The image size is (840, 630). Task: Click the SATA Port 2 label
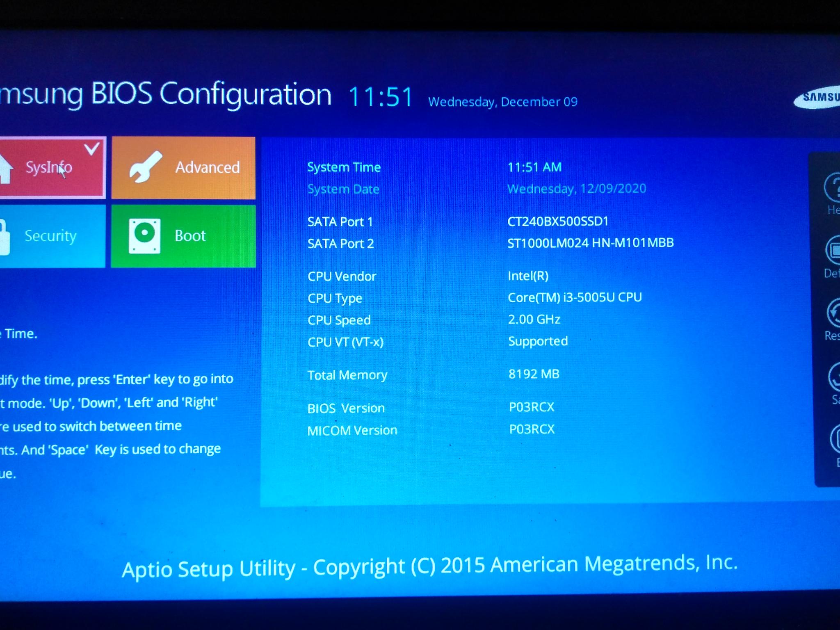coord(340,244)
